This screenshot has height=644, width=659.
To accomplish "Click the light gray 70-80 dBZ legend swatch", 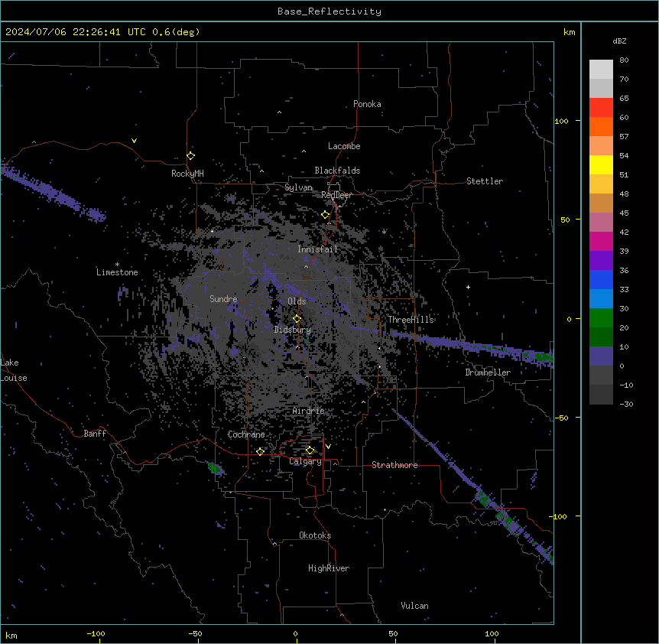I will click(601, 70).
